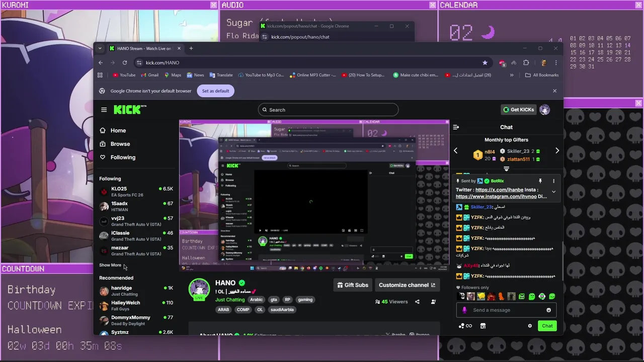This screenshot has width=644, height=362.
Task: Share the HANO stream
Action: coord(417,302)
